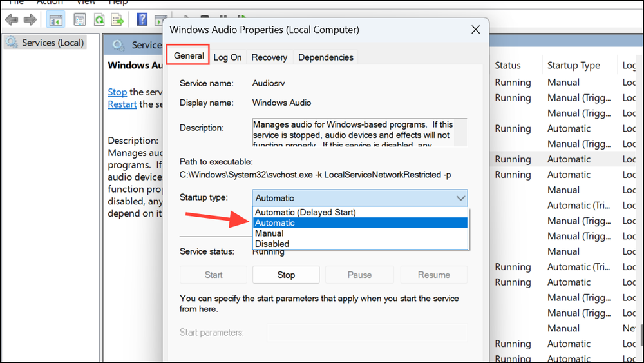This screenshot has height=363, width=644.
Task: Pick Manual in the startup type list
Action: coord(360,233)
